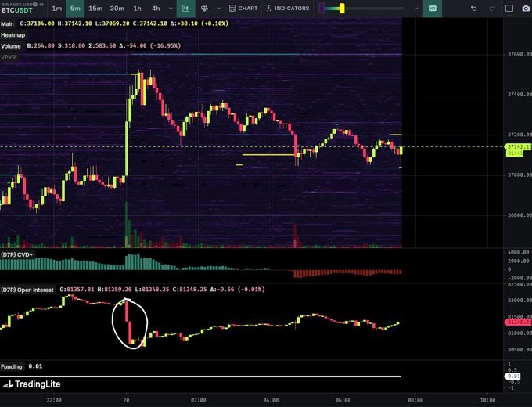Click the funding value tag 0.01
This screenshot has width=532, height=407.
tap(512, 376)
